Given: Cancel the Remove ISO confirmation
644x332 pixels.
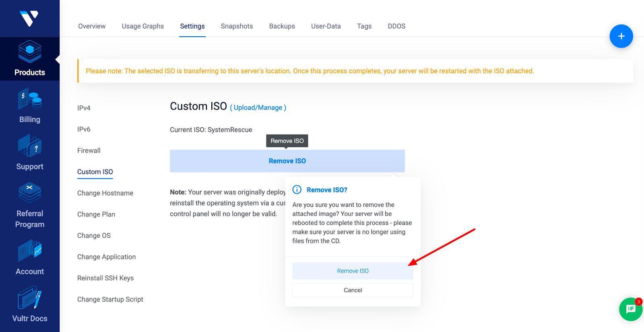Looking at the screenshot, I should 353,290.
